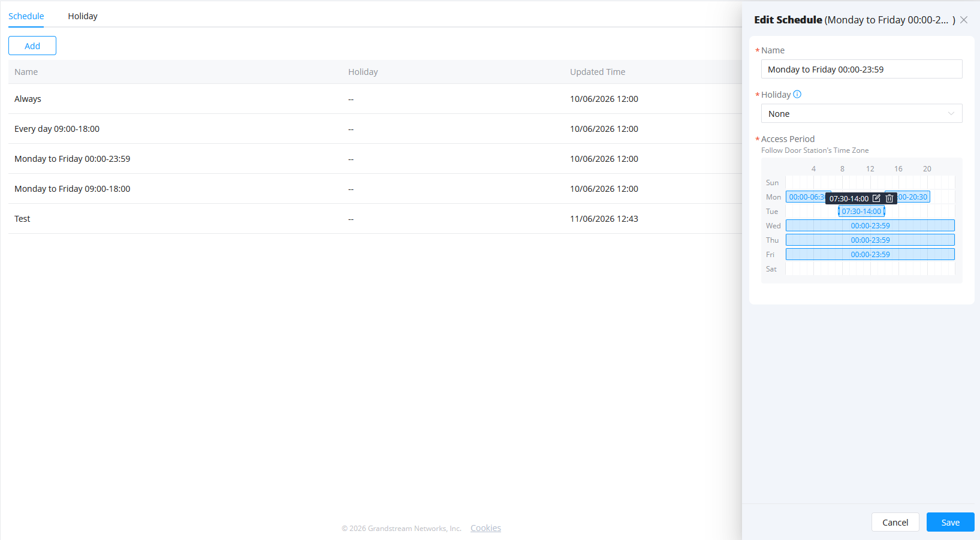This screenshot has height=540, width=980.
Task: Click the Test schedule row
Action: point(375,219)
